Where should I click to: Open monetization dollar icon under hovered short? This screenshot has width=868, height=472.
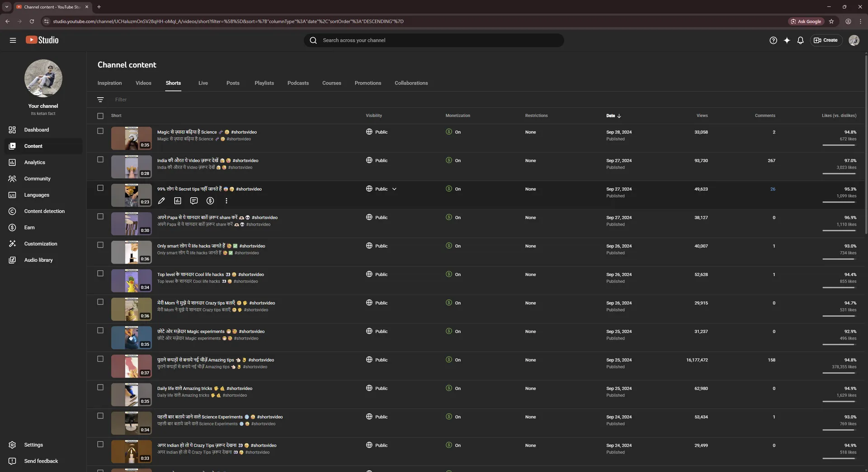[210, 201]
